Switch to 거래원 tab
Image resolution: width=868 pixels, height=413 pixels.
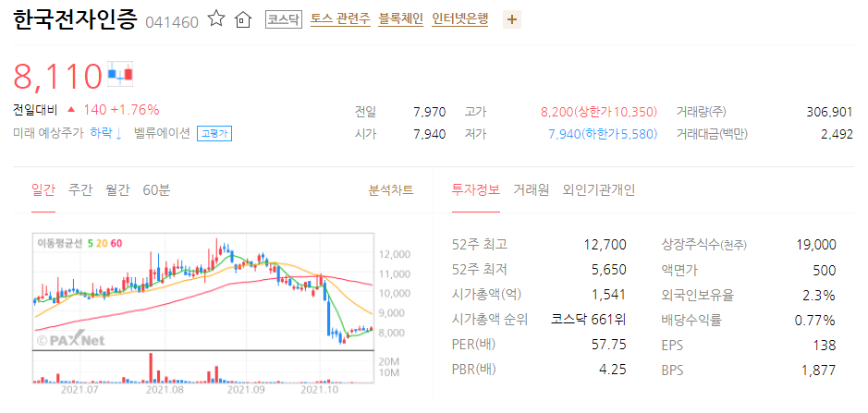pos(531,190)
